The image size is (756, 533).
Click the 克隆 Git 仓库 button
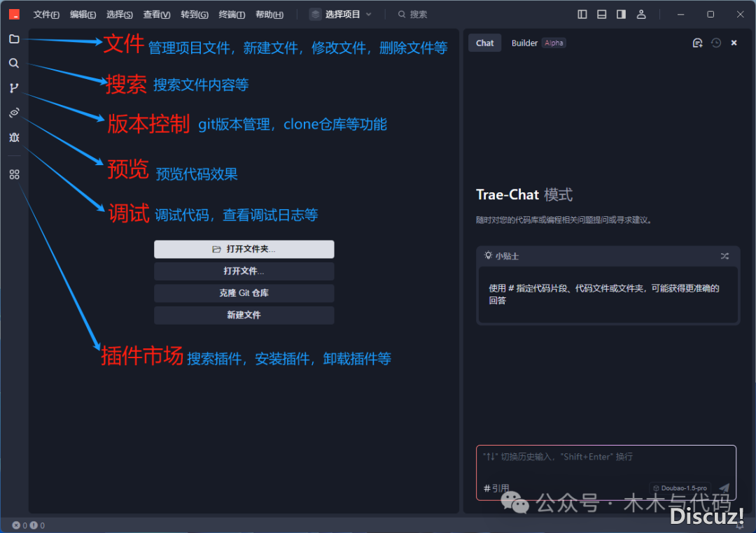pos(244,293)
